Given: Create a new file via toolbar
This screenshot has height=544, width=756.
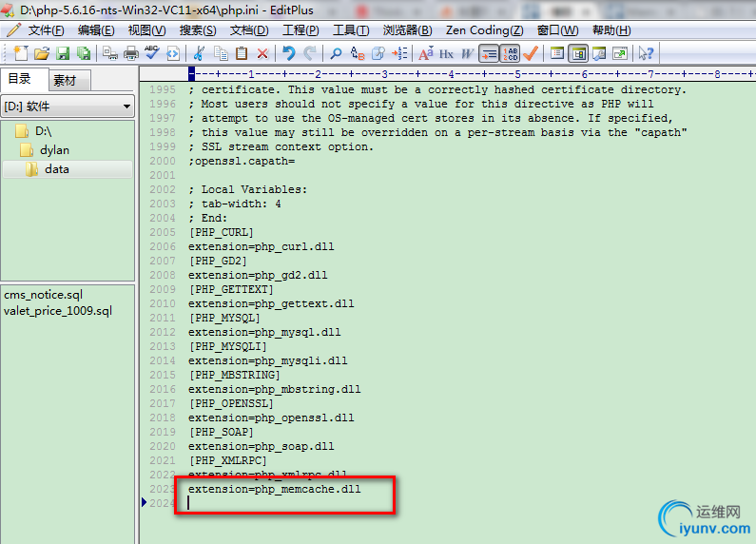Looking at the screenshot, I should [21, 53].
